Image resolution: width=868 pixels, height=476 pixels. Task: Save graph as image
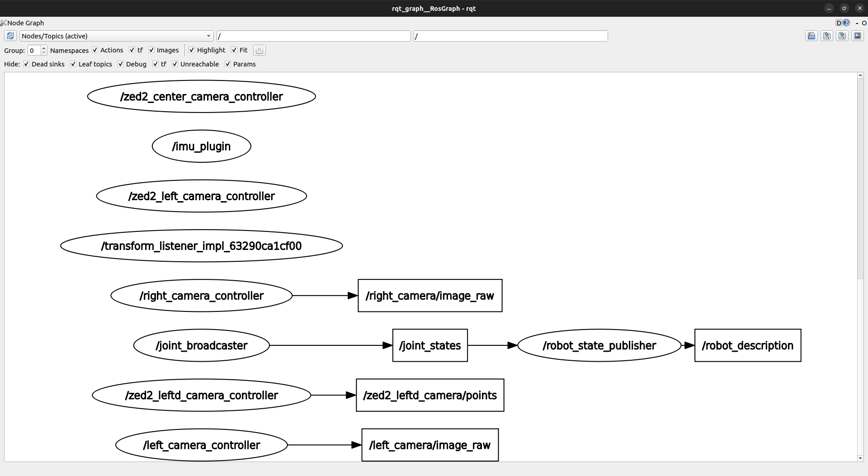(858, 36)
